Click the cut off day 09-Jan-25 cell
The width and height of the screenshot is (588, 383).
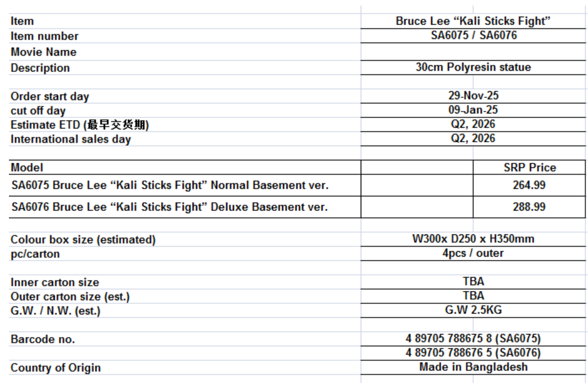[x=473, y=111]
